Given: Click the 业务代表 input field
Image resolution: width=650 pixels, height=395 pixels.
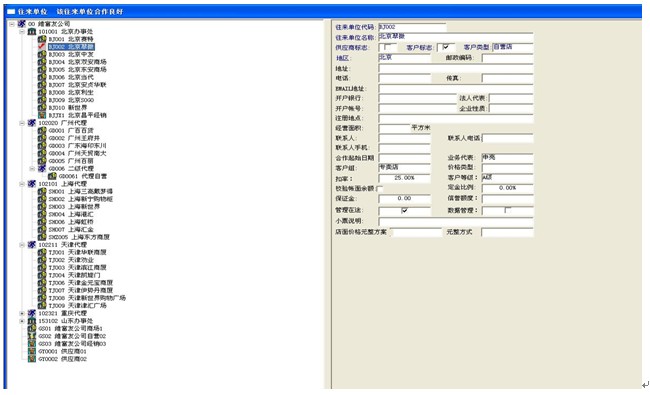Looking at the screenshot, I should (507, 158).
